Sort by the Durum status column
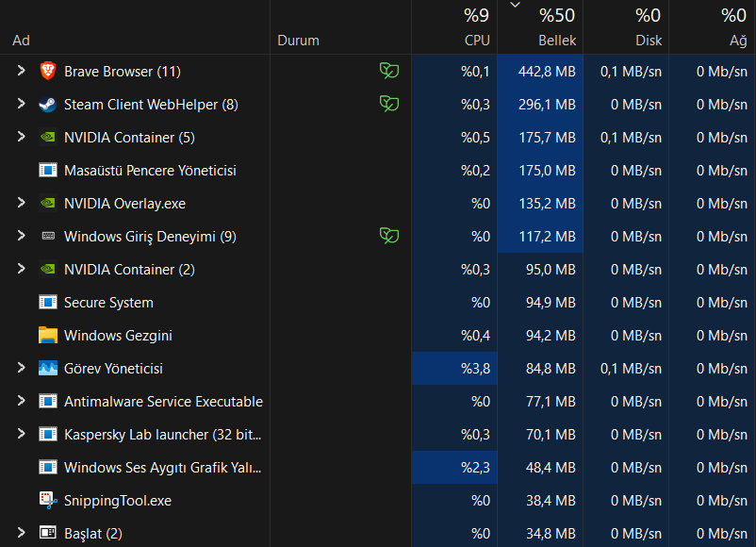The height and width of the screenshot is (547, 756). [341, 27]
